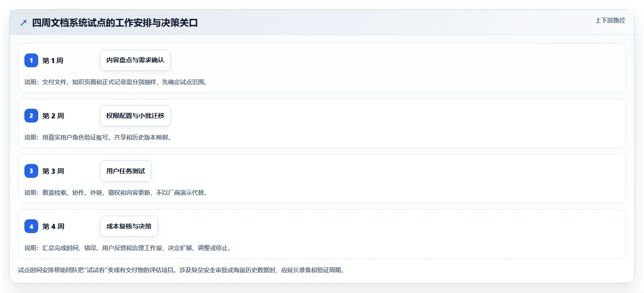Screen dimensions: 644x293
Task: Click the footer paragraph starting 试点时间安排
Action: (181, 270)
